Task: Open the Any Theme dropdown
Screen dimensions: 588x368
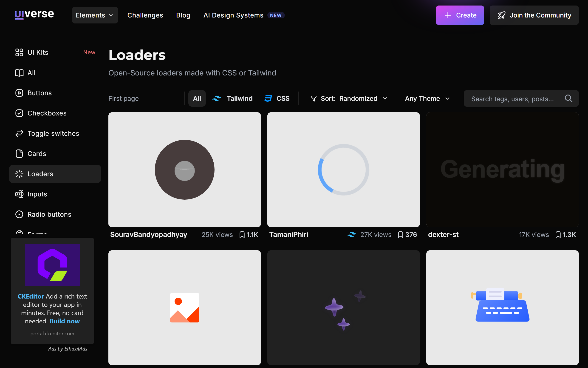Action: coord(427,98)
